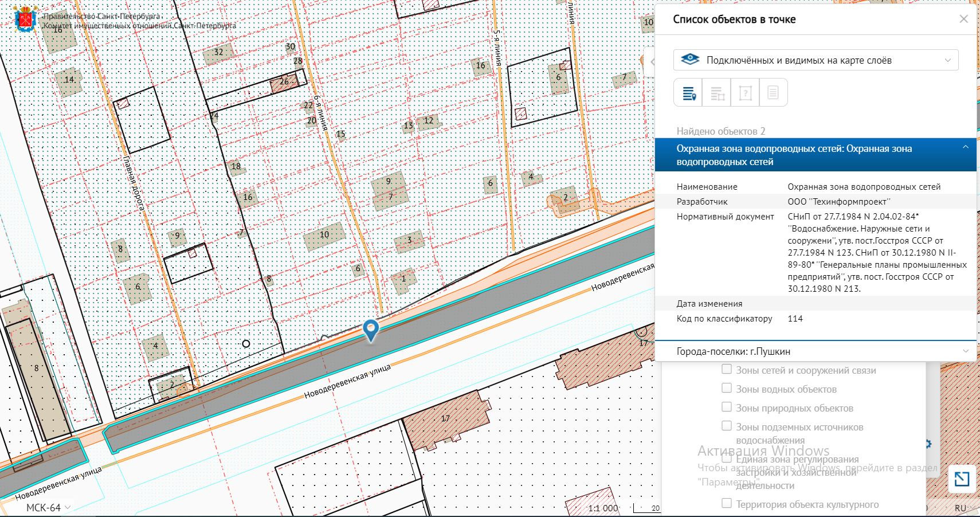Check the Зоны водных объектов layer
Image resolution: width=980 pixels, height=517 pixels.
[x=726, y=389]
